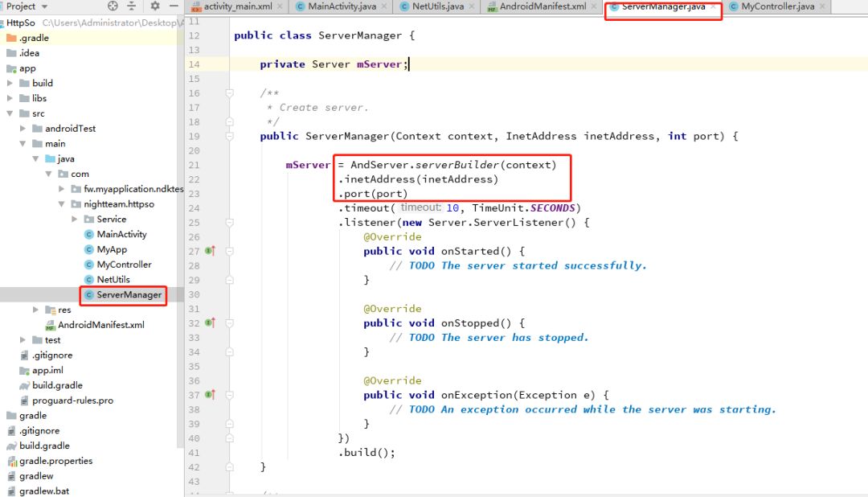The width and height of the screenshot is (868, 497).
Task: Expand the androidTest folder
Action: click(23, 129)
